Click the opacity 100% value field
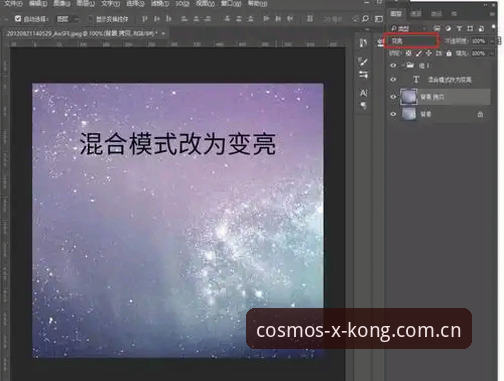The height and width of the screenshot is (381, 504). [x=479, y=41]
